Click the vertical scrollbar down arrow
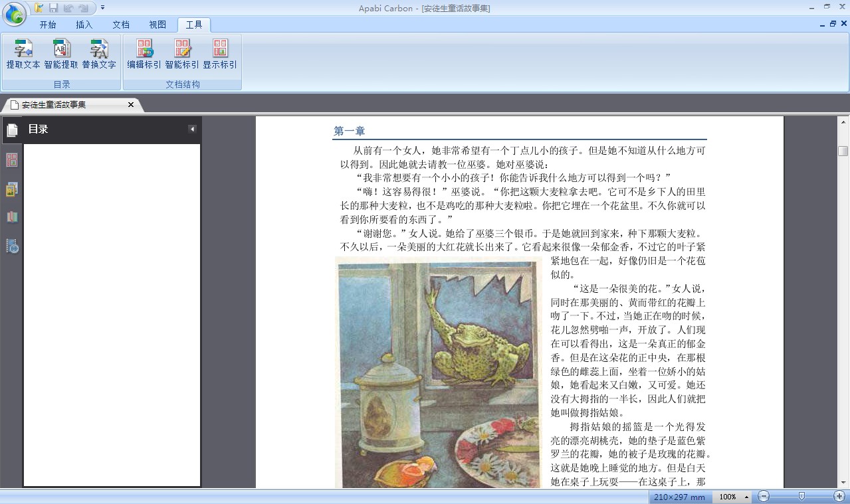This screenshot has width=850, height=504. pos(843,483)
